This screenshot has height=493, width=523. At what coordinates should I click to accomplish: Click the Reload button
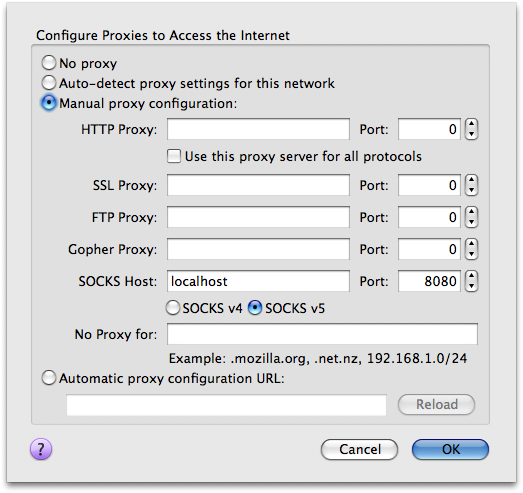436,405
